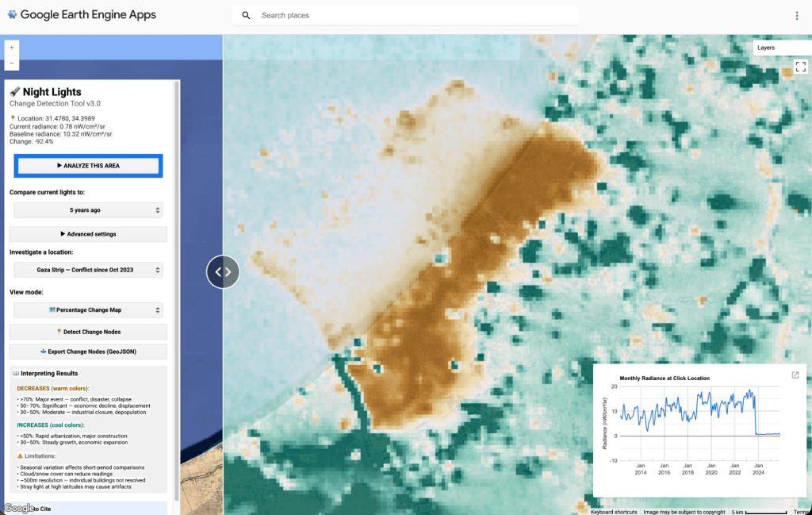Open the chart in a new window
The height and width of the screenshot is (515, 812).
[x=795, y=375]
